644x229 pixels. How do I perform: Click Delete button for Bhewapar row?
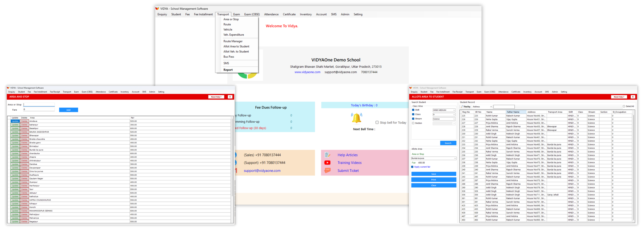pos(24,136)
